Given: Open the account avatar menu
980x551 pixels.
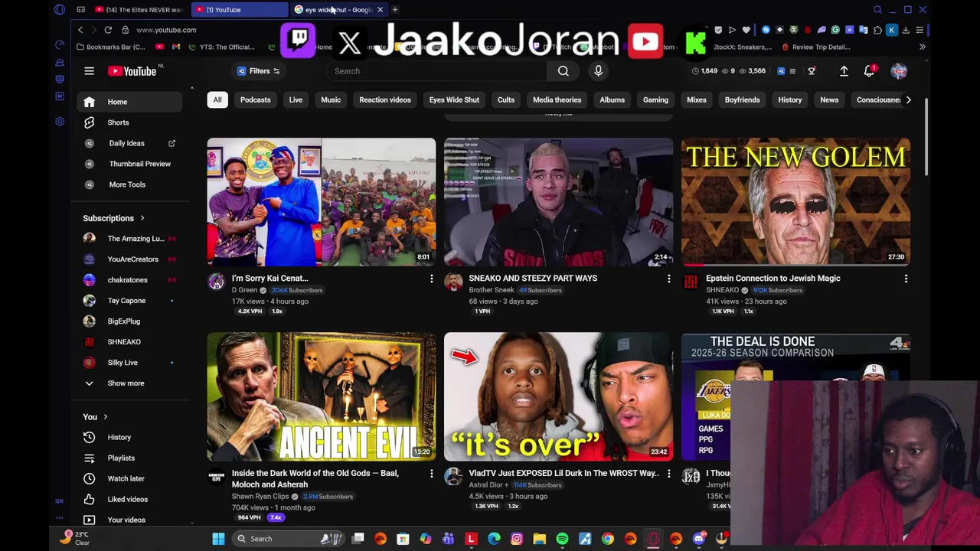Looking at the screenshot, I should pos(899,71).
